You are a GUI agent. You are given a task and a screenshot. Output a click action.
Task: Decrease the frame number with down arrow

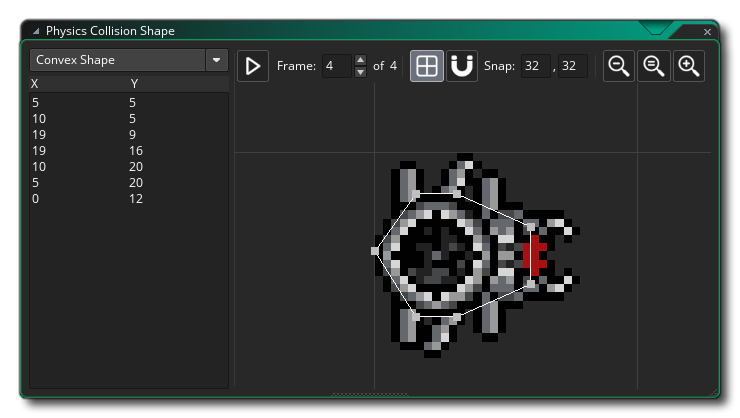(361, 72)
